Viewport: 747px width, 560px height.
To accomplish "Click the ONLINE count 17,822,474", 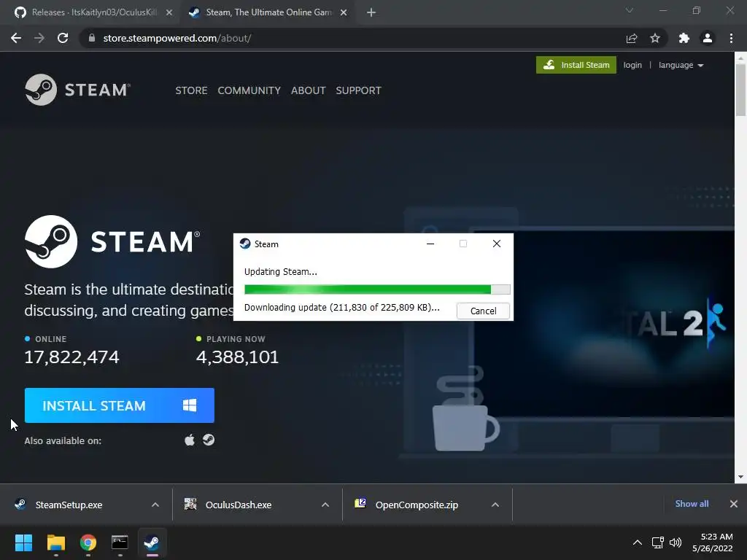I will pos(72,357).
